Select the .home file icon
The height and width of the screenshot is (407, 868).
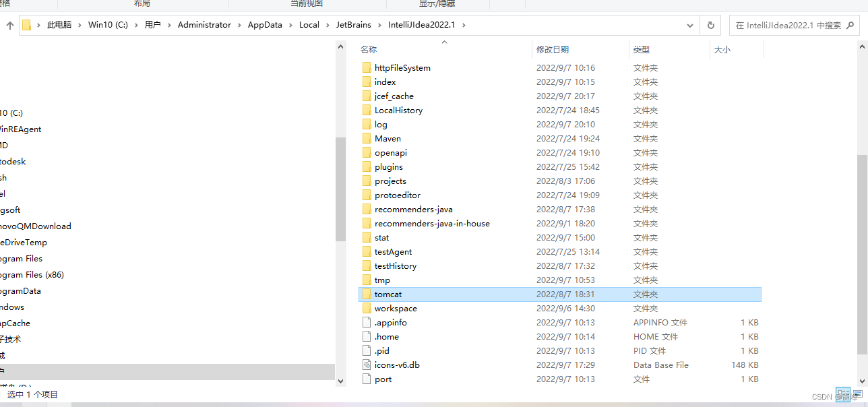tap(367, 336)
